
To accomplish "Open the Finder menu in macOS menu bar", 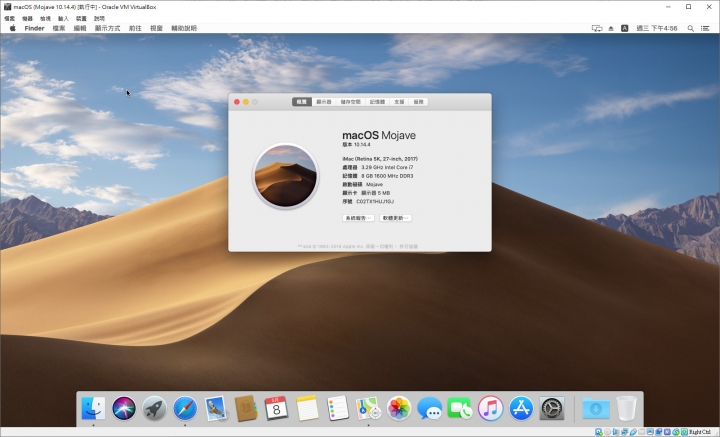I will tap(34, 28).
